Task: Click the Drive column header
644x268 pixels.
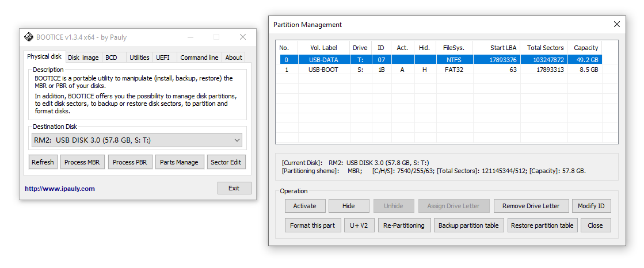Action: point(360,48)
